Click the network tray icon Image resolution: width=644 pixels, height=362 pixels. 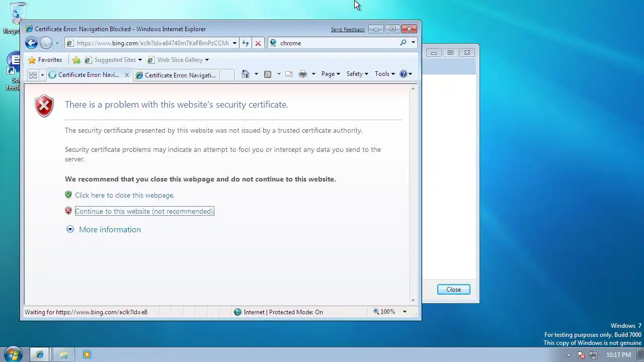593,355
